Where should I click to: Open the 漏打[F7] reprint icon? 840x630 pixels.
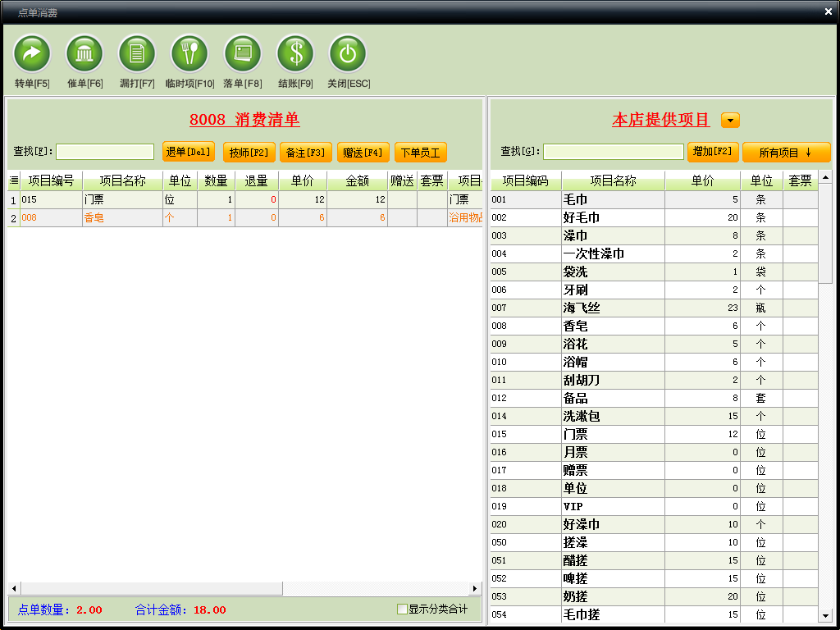(137, 53)
